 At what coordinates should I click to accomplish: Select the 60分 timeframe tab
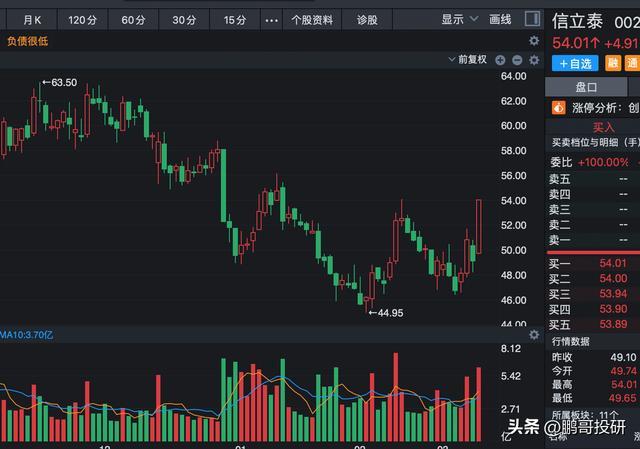132,20
